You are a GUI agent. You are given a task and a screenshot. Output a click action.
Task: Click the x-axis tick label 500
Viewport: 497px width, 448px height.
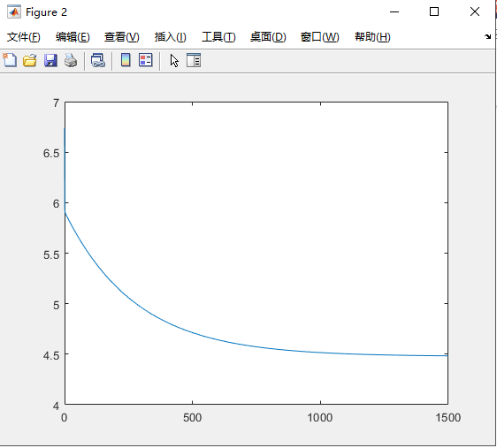pyautogui.click(x=192, y=418)
